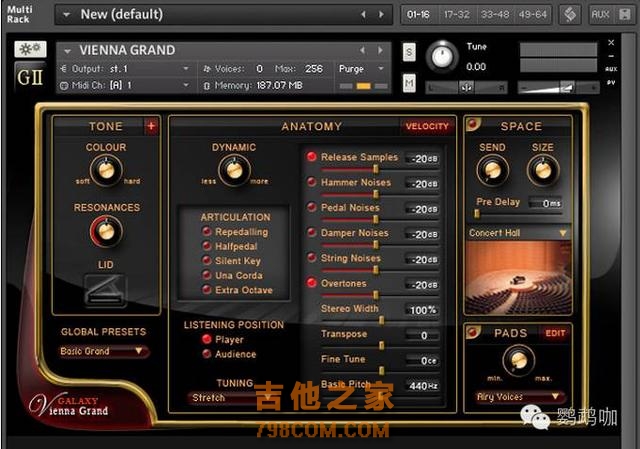Select previous instrument arrow in Vienna Grand header

(362, 50)
